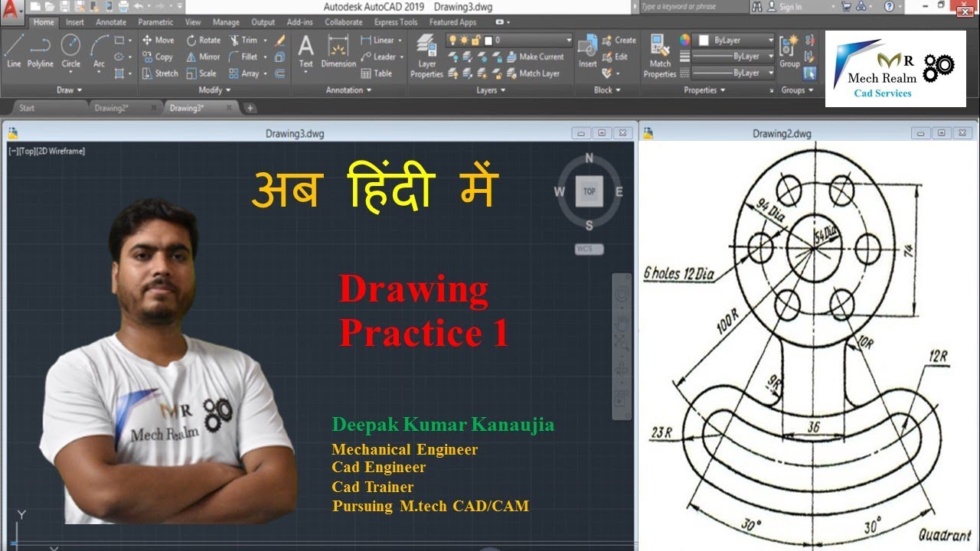Select the Mirror tool
Screen dimensions: 980x551
[x=203, y=57]
